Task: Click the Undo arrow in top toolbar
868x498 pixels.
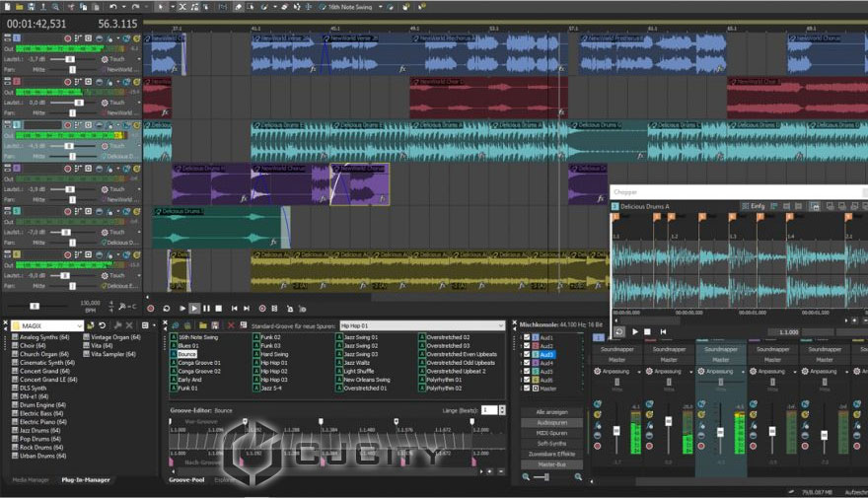Action: point(112,7)
